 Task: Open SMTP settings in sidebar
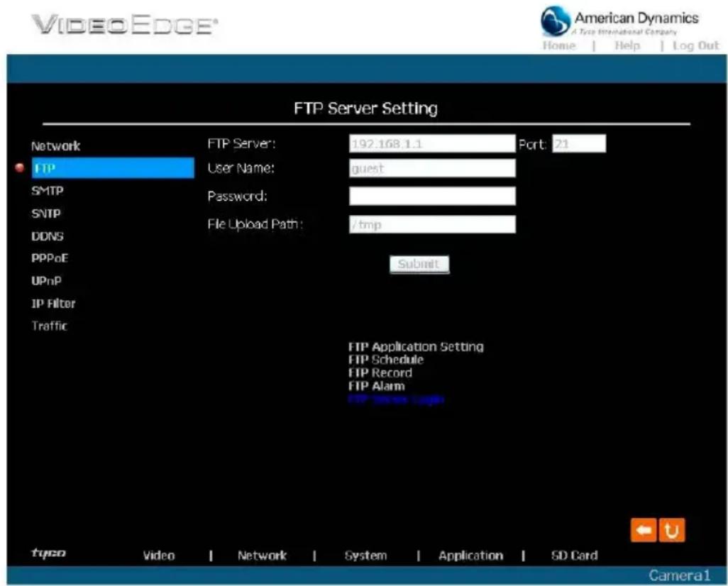pos(48,191)
